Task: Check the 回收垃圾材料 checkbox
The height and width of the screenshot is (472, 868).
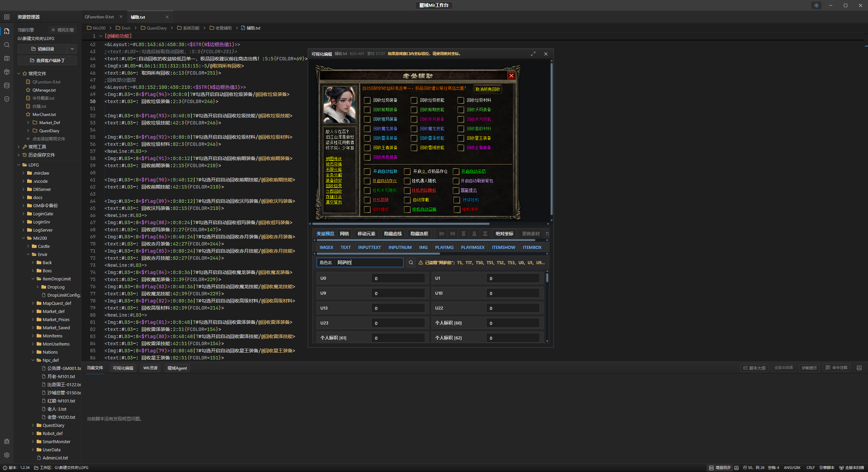Action: pyautogui.click(x=461, y=100)
